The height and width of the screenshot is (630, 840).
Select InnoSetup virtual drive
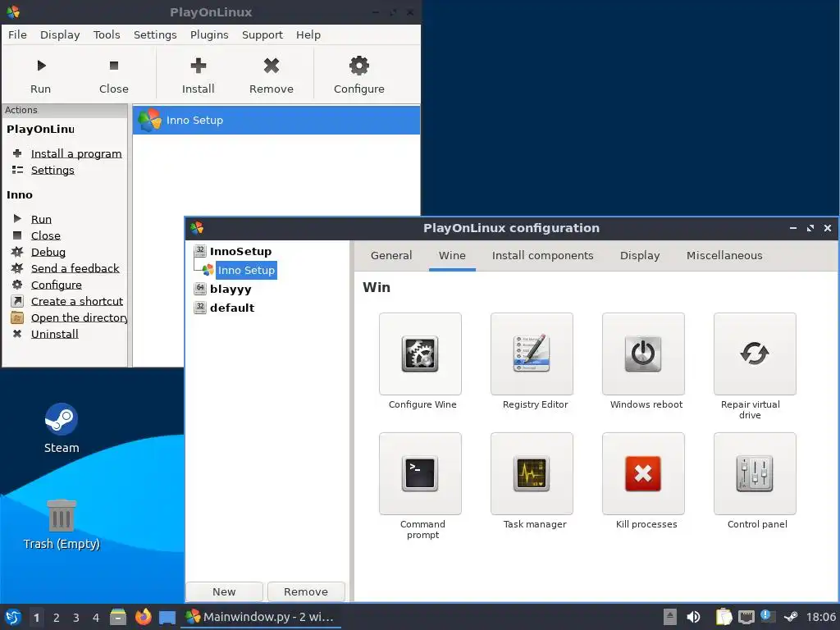240,251
